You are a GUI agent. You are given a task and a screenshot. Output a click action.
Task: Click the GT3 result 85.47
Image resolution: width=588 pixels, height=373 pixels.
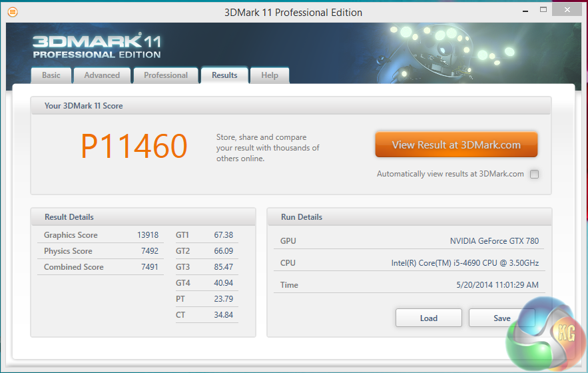224,267
